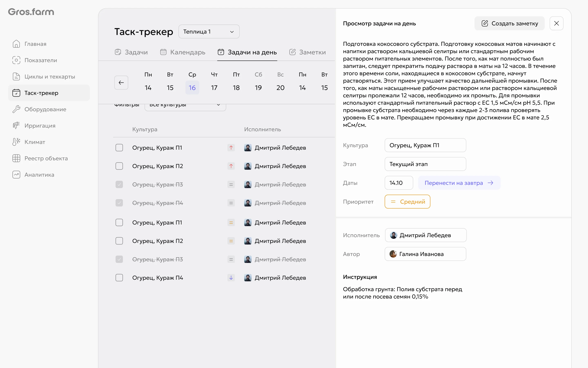Viewport: 588px width, 368px height.
Task: Click the low-priority Огурец, Кураж П4 task name
Action: tap(158, 278)
